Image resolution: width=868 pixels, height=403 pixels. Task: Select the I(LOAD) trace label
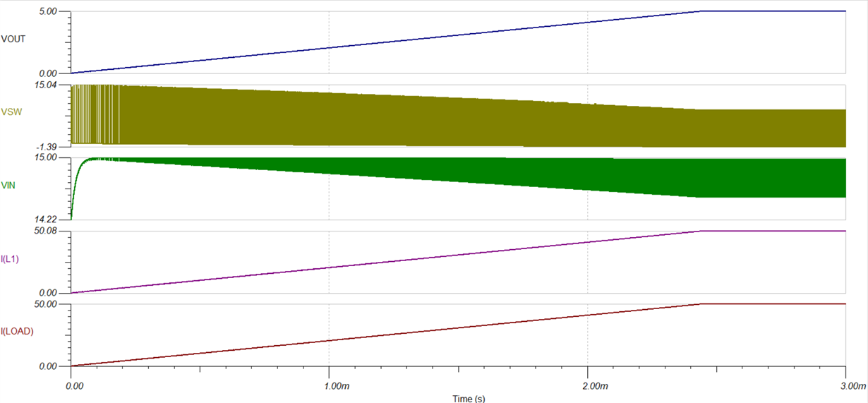[x=18, y=331]
